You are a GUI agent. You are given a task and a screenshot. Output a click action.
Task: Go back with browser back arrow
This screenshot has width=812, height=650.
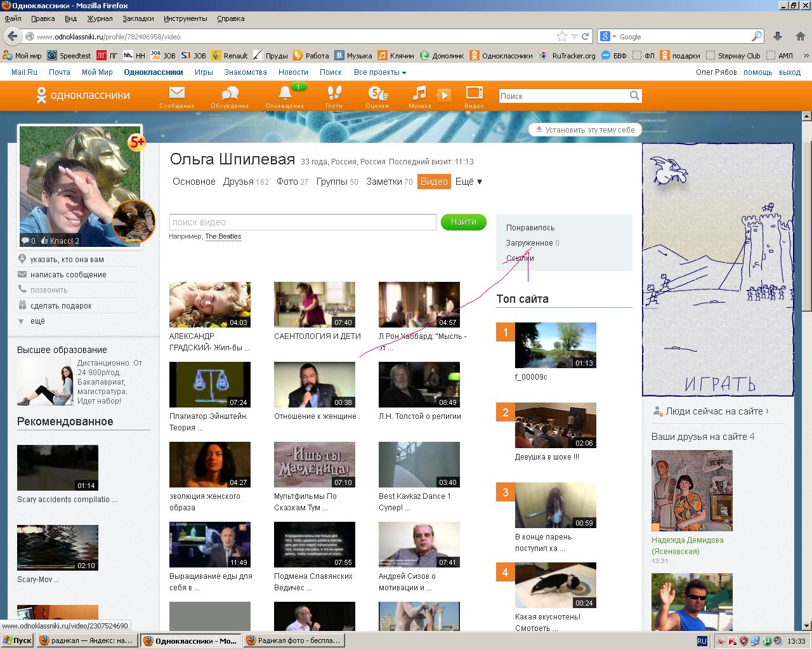[x=13, y=36]
